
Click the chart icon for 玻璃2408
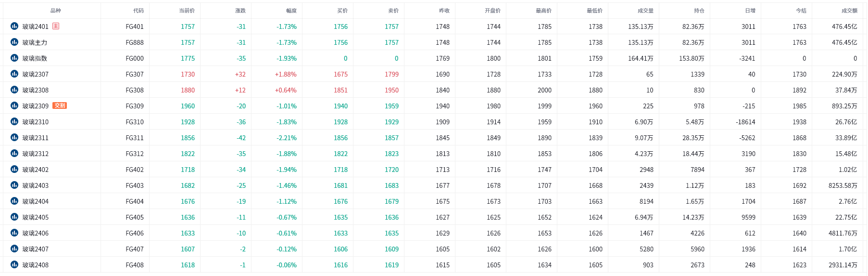tap(14, 264)
